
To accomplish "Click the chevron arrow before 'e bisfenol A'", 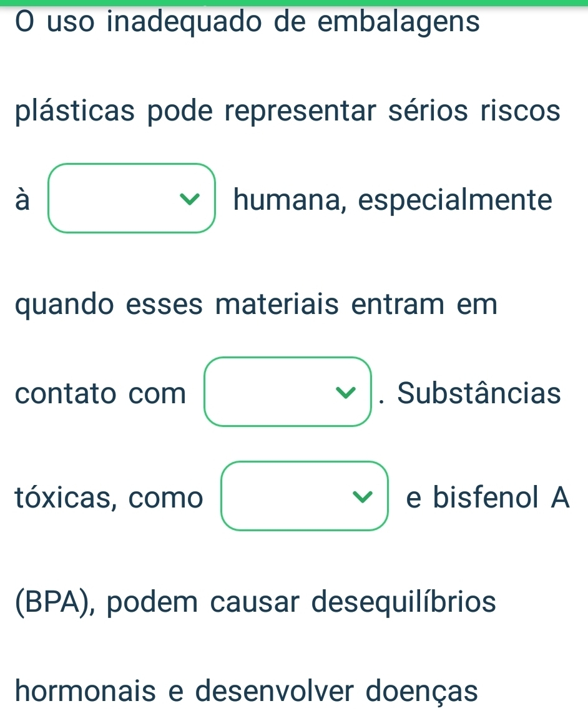I will click(363, 497).
